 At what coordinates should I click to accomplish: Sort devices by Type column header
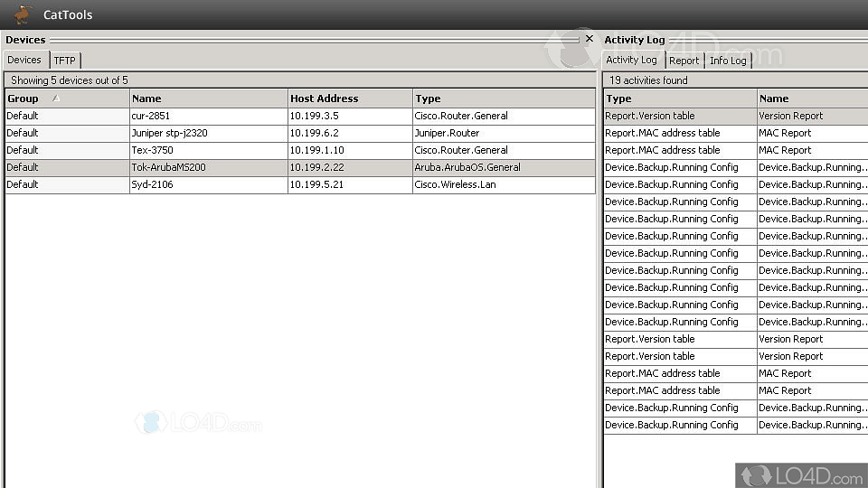[505, 99]
